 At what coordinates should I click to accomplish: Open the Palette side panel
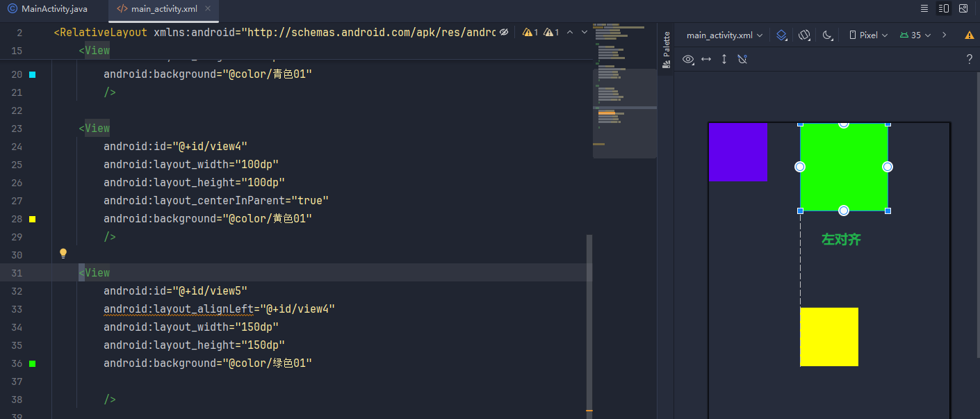click(666, 49)
